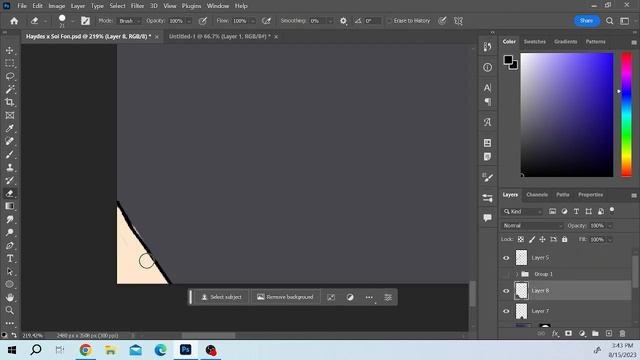The width and height of the screenshot is (640, 360).
Task: Select the Lasso tool
Action: pyautogui.click(x=10, y=76)
